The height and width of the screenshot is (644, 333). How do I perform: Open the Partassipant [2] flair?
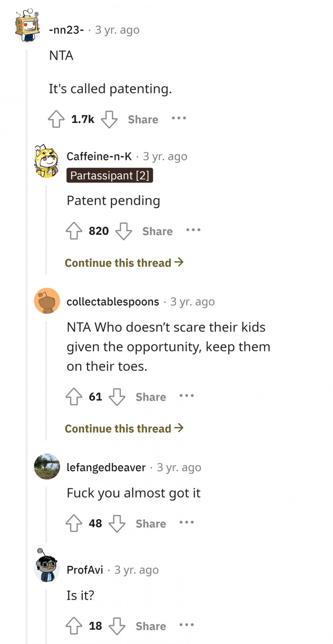pyautogui.click(x=109, y=175)
